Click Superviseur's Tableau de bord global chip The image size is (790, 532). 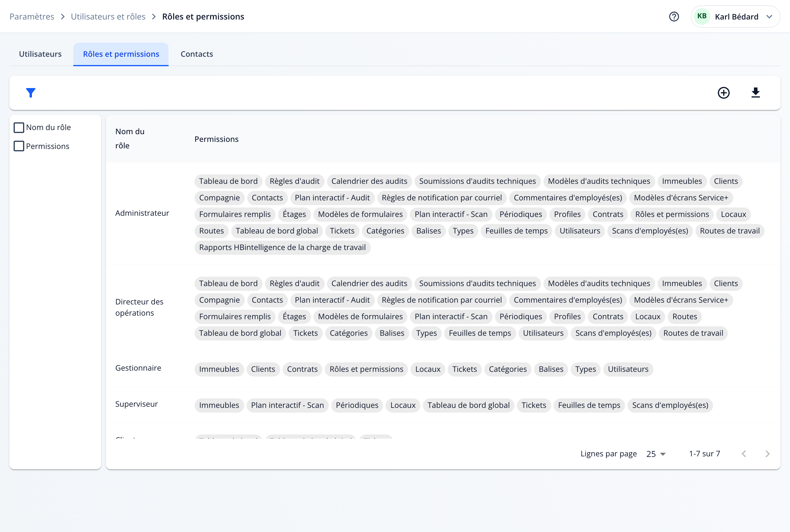pyautogui.click(x=468, y=405)
